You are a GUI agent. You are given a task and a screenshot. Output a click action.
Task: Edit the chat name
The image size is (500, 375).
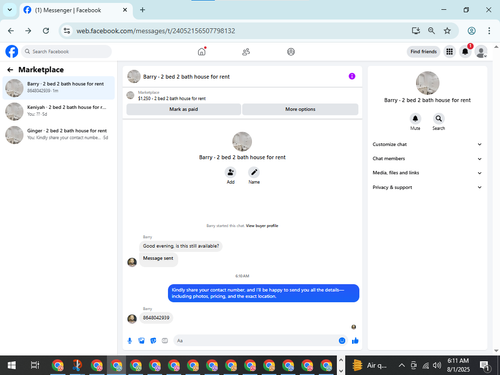tap(254, 172)
